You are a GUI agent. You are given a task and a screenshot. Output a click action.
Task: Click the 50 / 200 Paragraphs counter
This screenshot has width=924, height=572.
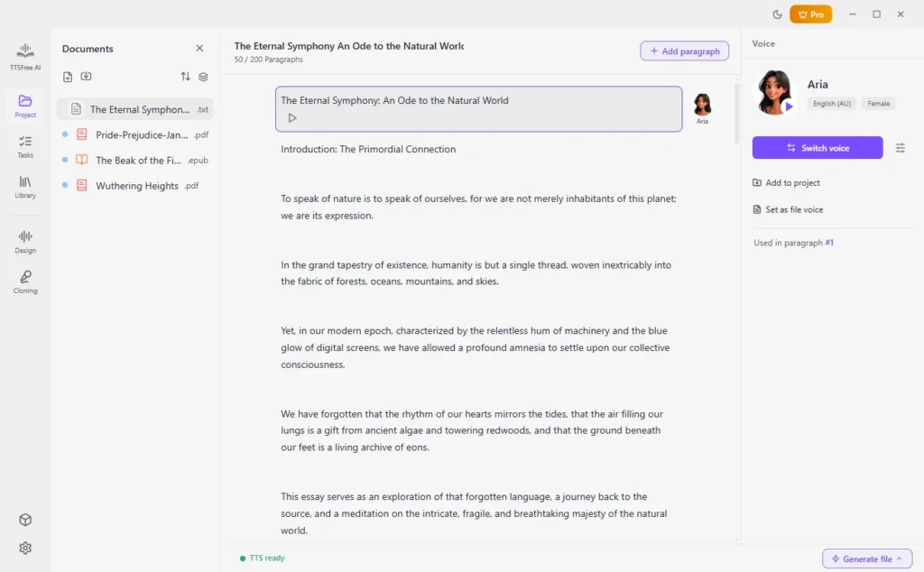(x=268, y=60)
